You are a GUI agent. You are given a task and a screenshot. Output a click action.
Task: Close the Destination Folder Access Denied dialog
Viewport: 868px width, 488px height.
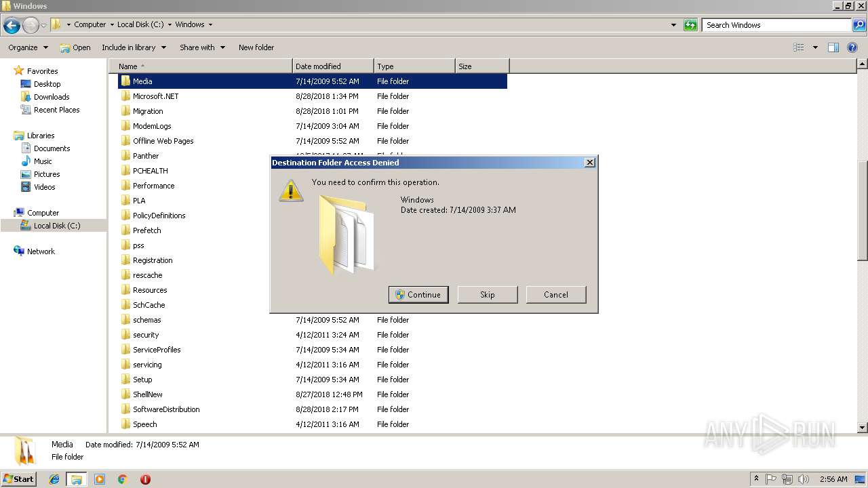pyautogui.click(x=589, y=163)
